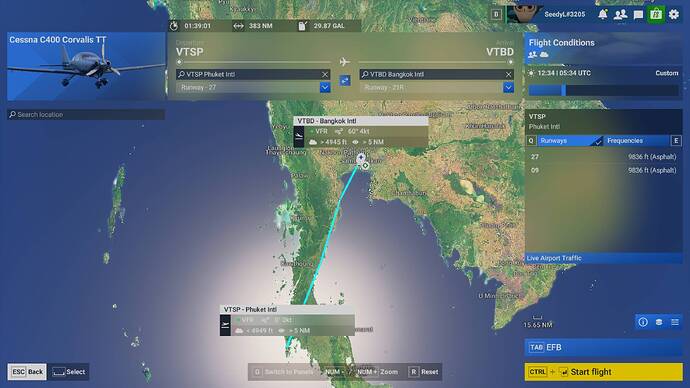Click the distance arrows icon
Image resolution: width=690 pixels, height=388 pixels.
(239, 26)
